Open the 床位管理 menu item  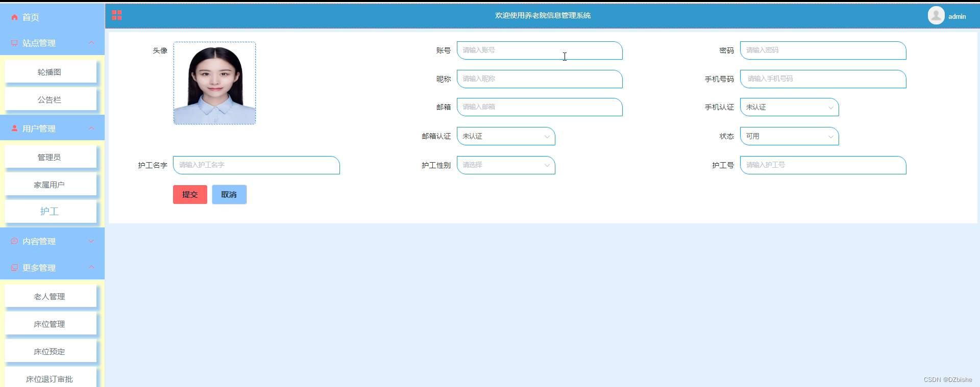click(51, 324)
